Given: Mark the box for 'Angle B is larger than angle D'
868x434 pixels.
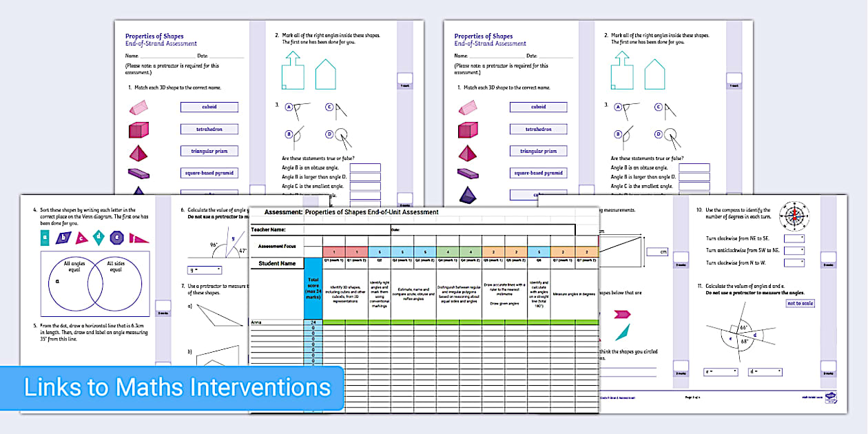Looking at the screenshot, I should (366, 176).
